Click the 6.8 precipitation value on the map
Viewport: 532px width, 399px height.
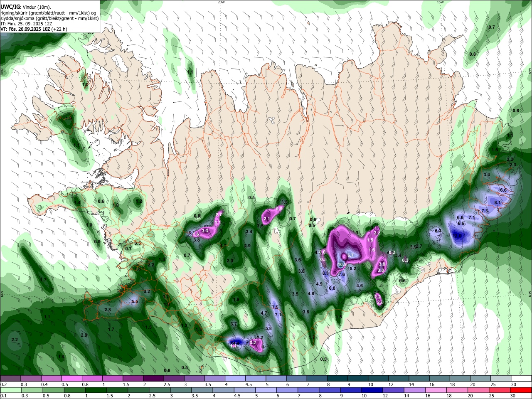(332, 288)
